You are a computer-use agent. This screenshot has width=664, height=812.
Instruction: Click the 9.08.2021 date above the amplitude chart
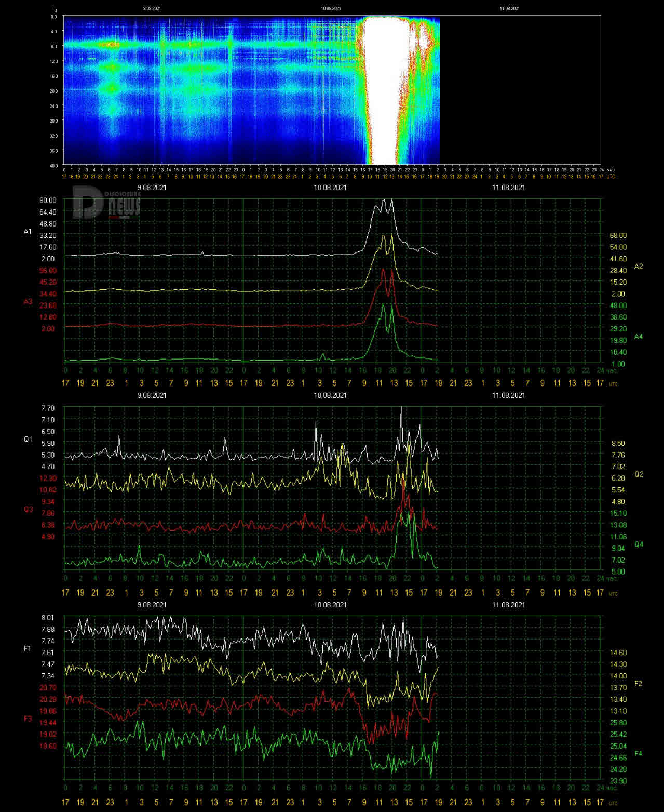pyautogui.click(x=152, y=188)
